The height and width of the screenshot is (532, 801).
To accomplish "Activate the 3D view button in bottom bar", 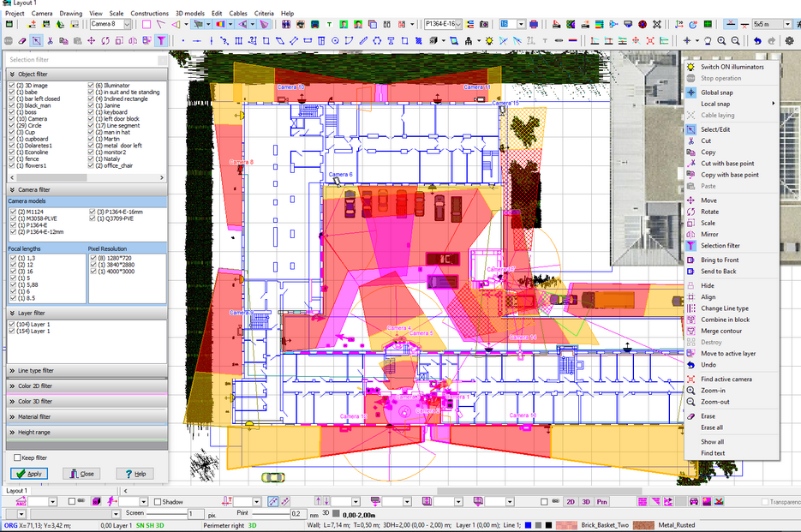I will (586, 502).
